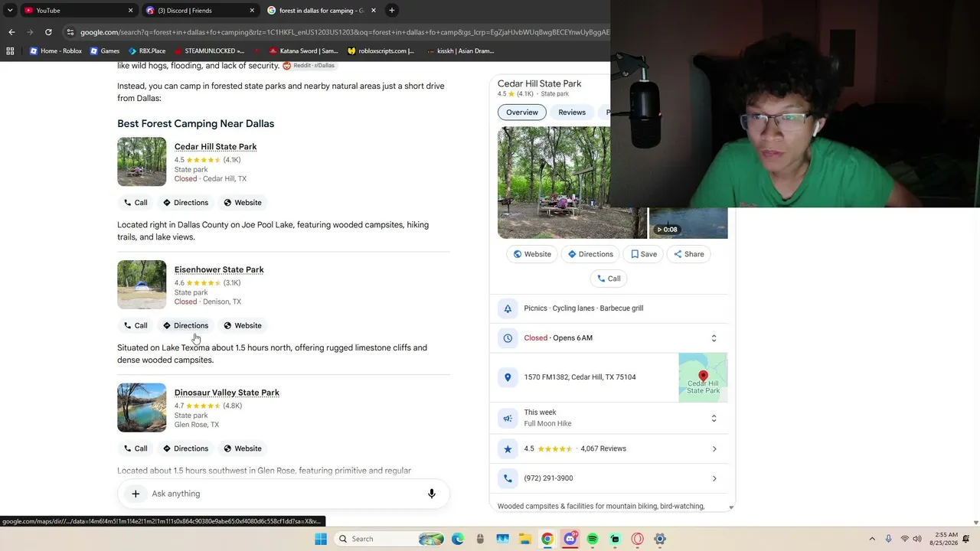The width and height of the screenshot is (980, 551).
Task: Open the Katana Sword bookmark
Action: (x=304, y=51)
